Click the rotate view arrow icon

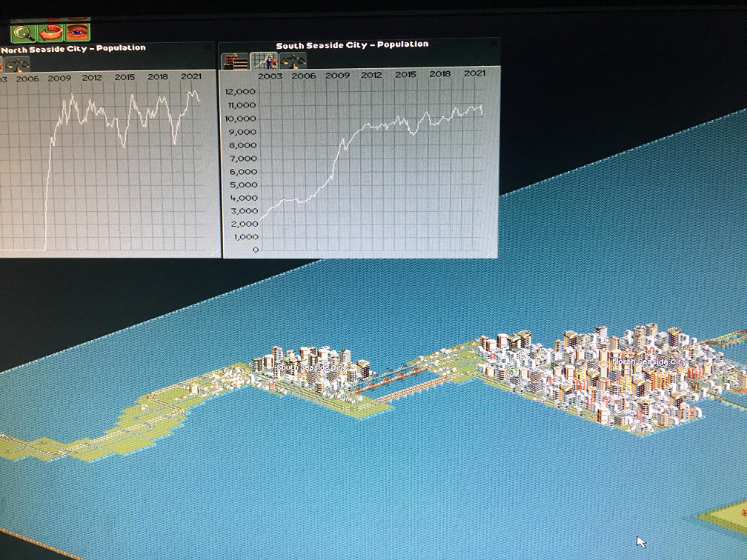50,32
